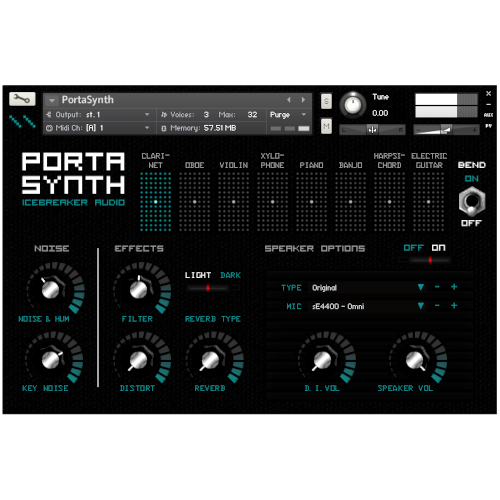Select the Banjo sound grid
The image size is (500, 500).
click(351, 202)
